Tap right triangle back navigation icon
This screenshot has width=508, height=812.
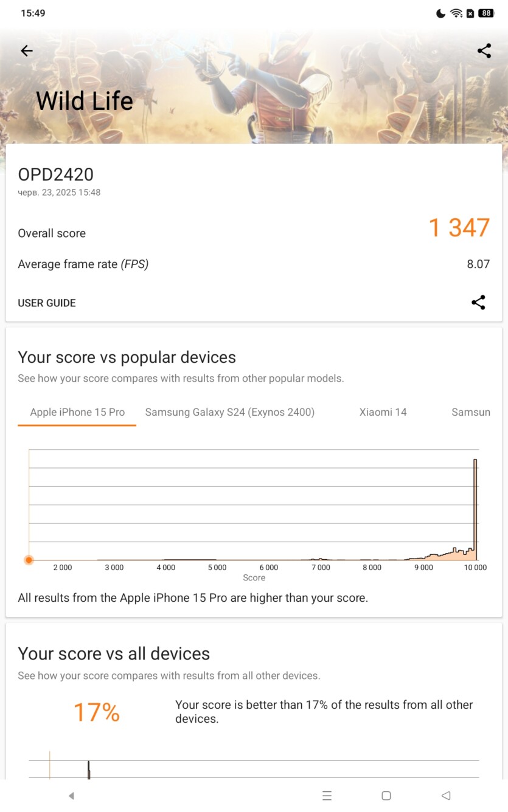point(445,796)
